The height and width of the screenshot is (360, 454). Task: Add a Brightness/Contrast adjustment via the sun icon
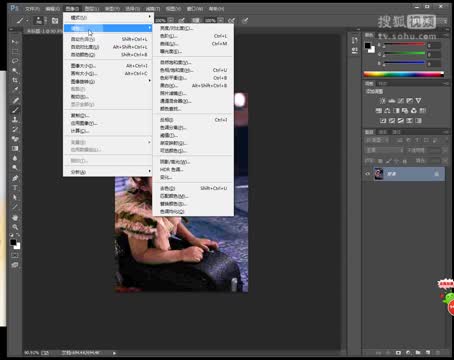tap(383, 101)
